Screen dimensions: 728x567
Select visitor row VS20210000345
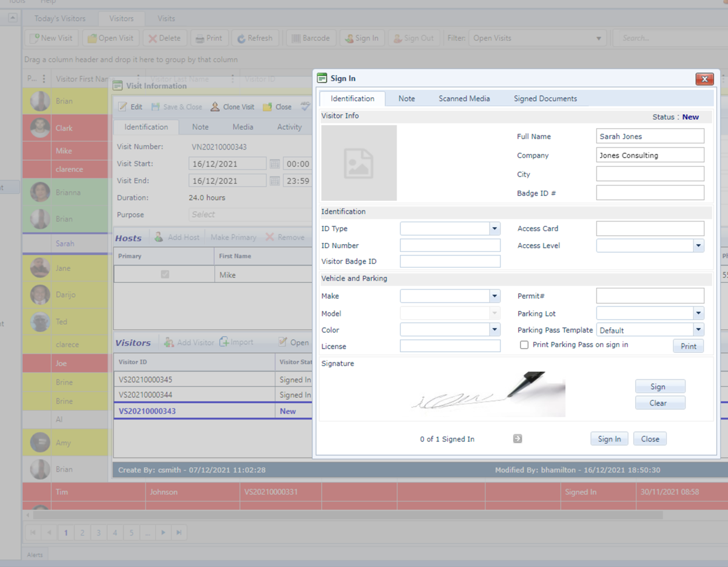212,380
